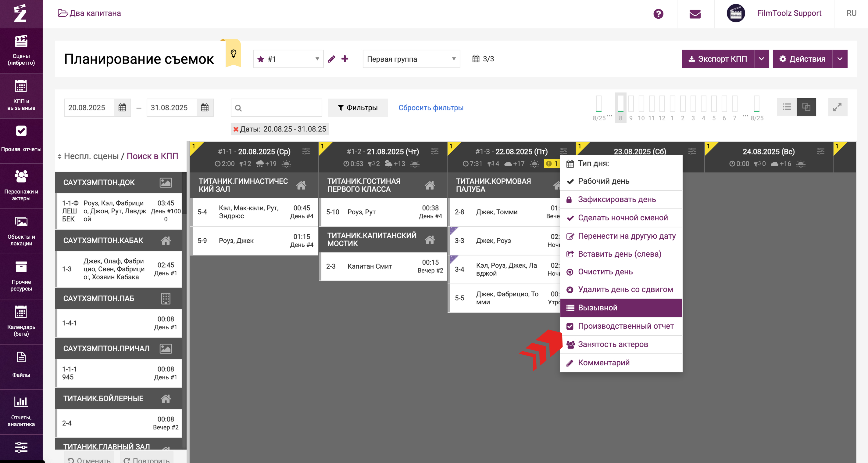The image size is (868, 463).
Task: Open the #1 schedule version dropdown
Action: tap(288, 59)
